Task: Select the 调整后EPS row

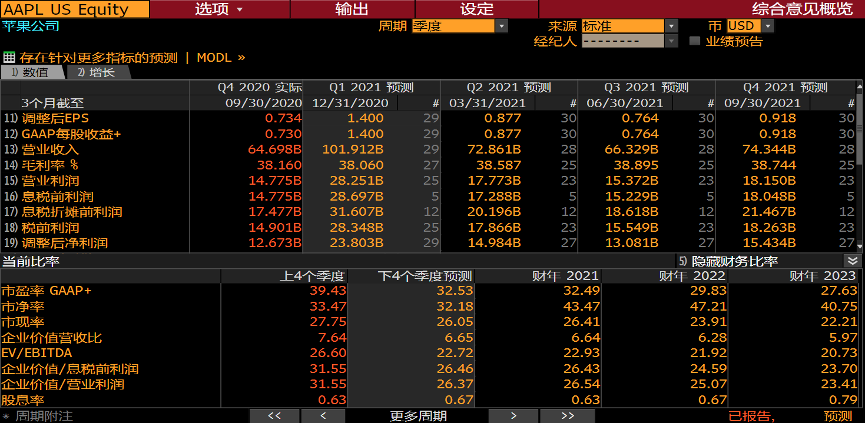Action: 429,118
